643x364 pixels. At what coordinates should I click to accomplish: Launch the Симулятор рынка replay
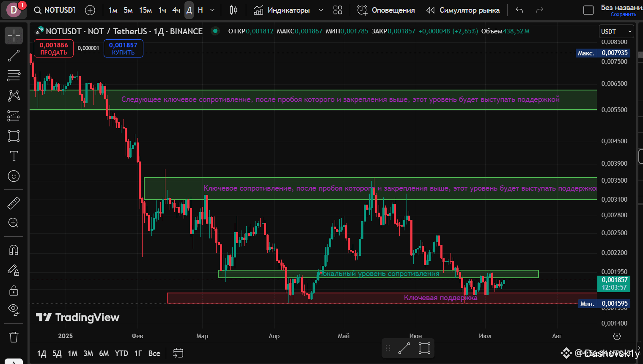pyautogui.click(x=463, y=10)
